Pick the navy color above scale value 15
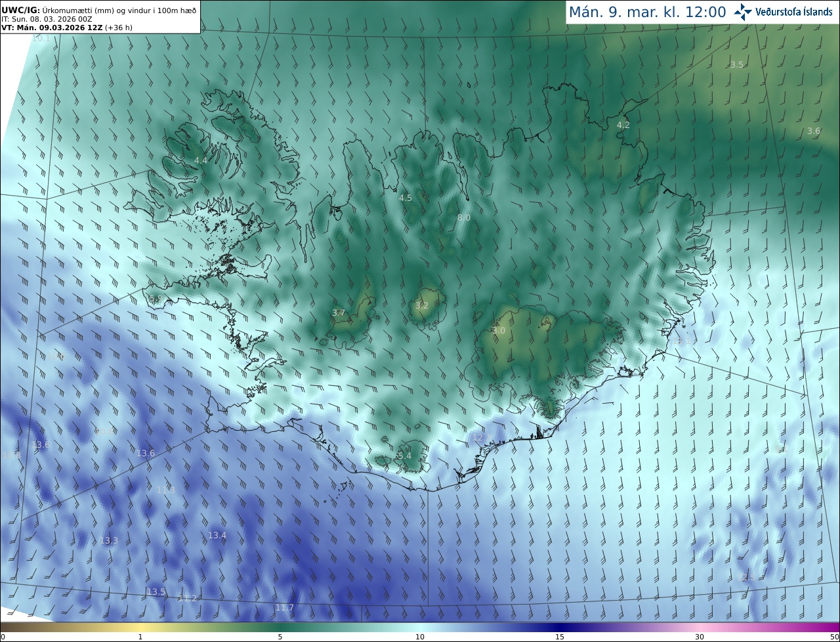 (560, 627)
